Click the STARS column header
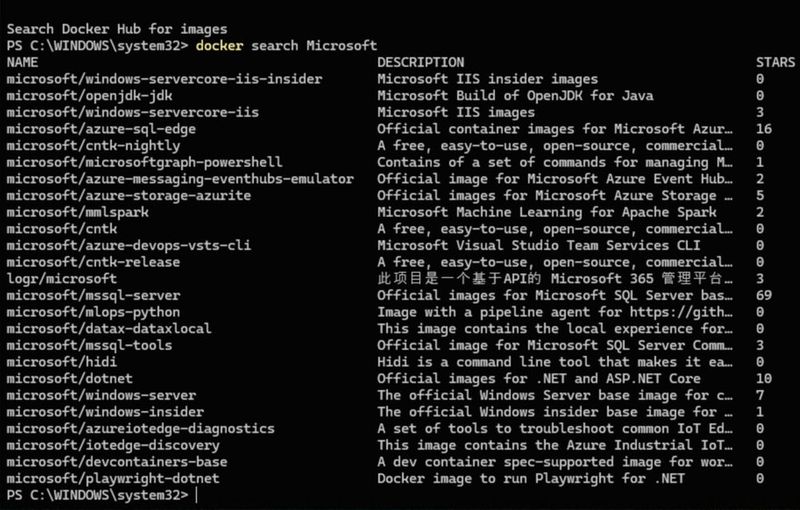This screenshot has width=800, height=510. pyautogui.click(x=776, y=62)
